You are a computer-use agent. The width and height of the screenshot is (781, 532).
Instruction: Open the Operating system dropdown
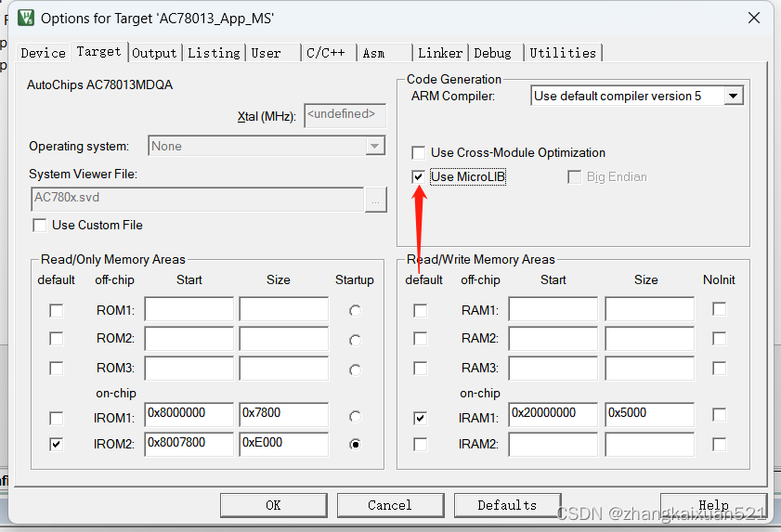pos(374,146)
